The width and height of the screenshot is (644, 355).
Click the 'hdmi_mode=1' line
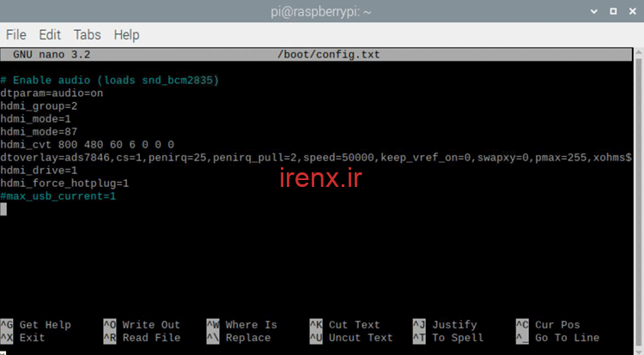pyautogui.click(x=36, y=119)
